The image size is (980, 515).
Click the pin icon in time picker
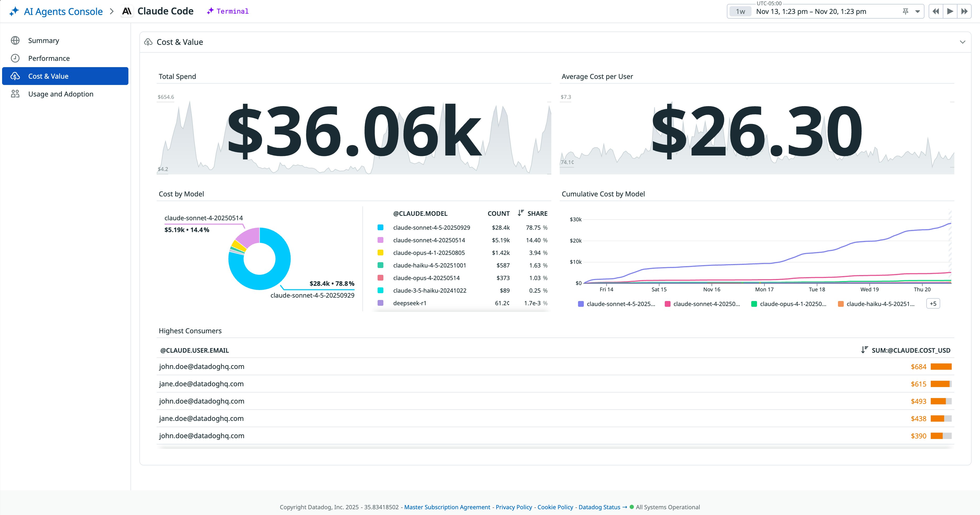(905, 12)
